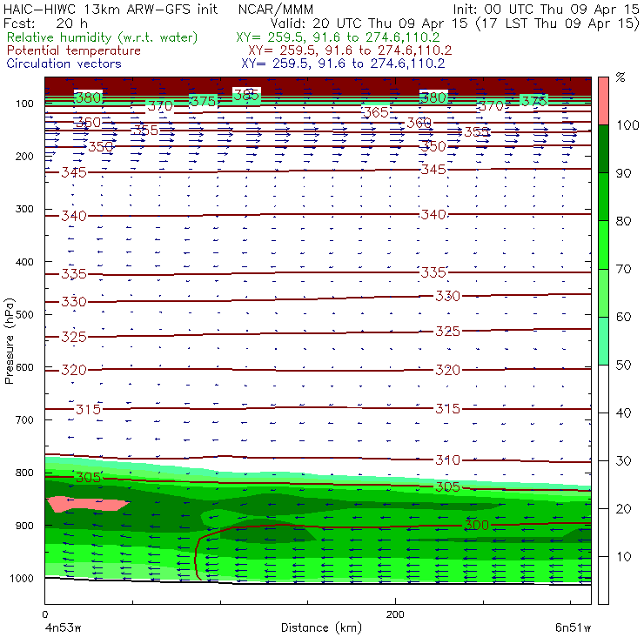This screenshot has height=644, width=644.
Task: Click the colorbar tick label '50'
Action: 623,366
